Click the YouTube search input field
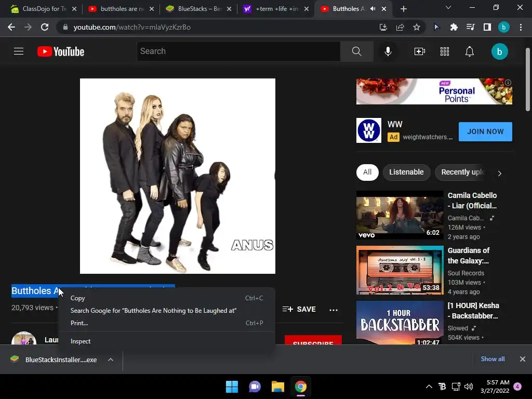 click(238, 51)
